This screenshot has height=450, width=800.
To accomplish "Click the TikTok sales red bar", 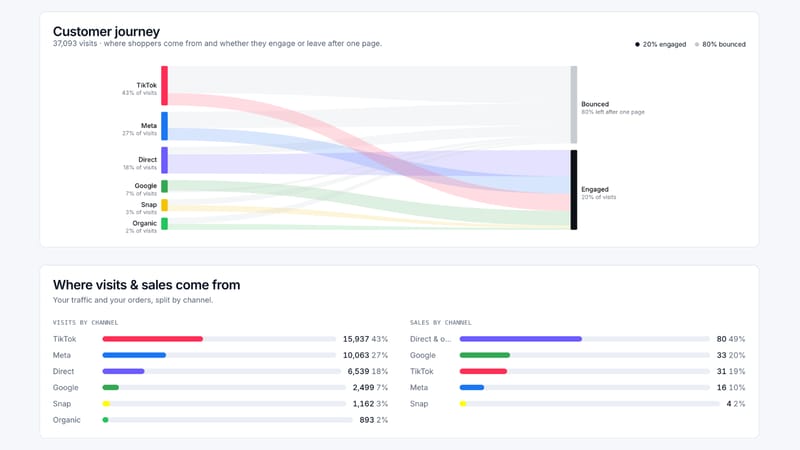I will pyautogui.click(x=483, y=371).
